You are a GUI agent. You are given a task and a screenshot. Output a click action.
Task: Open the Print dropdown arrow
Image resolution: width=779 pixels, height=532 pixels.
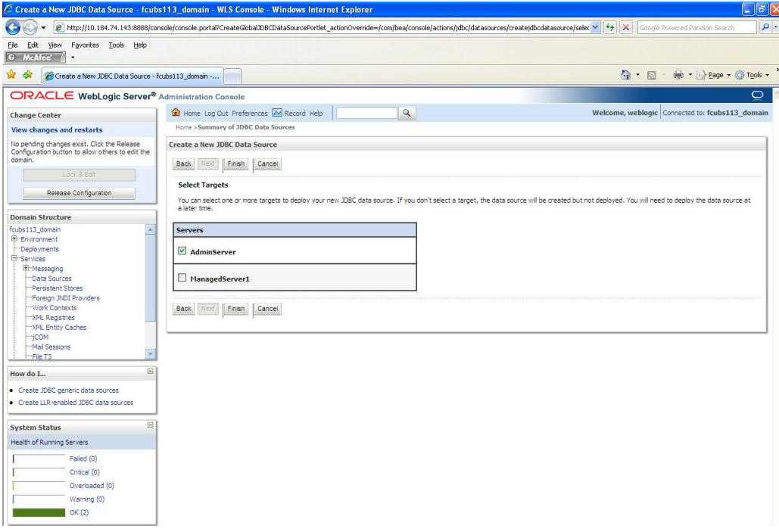pos(690,75)
